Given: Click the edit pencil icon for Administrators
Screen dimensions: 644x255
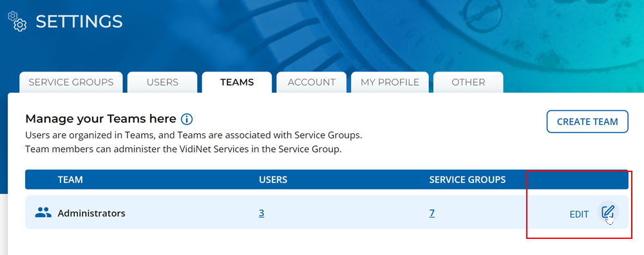Looking at the screenshot, I should coord(607,212).
